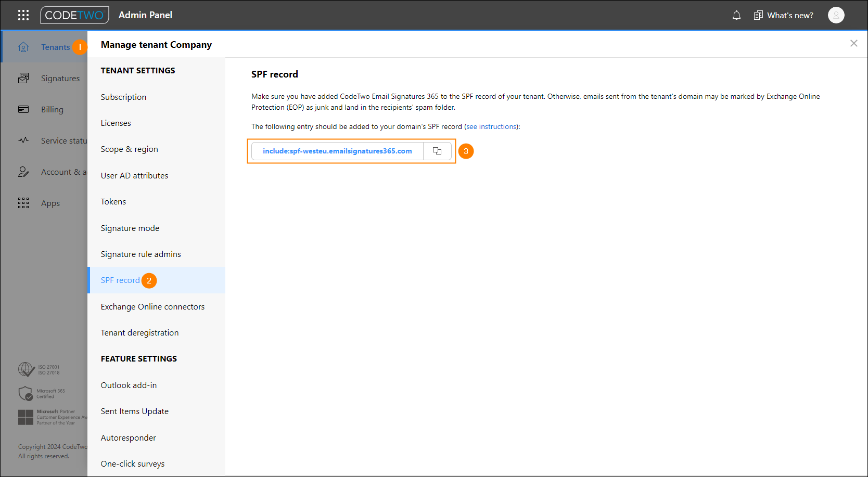Open the app launcher grid icon

[23, 15]
